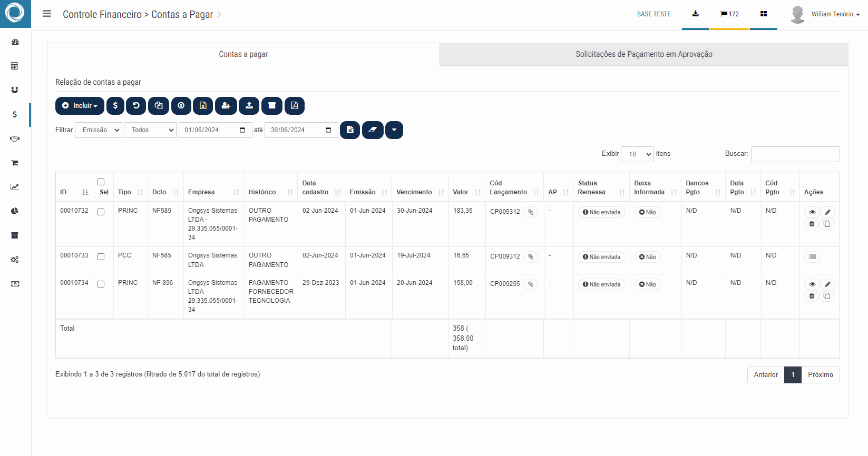Apply filter with the document icon button
This screenshot has width=868, height=456.
(350, 130)
